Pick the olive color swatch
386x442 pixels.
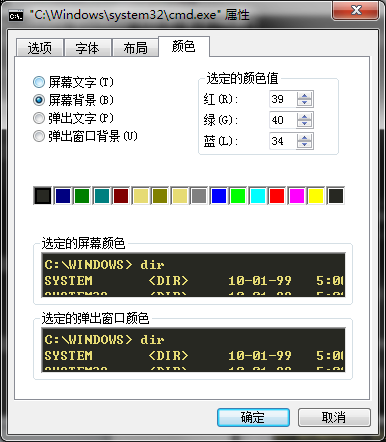(160, 196)
